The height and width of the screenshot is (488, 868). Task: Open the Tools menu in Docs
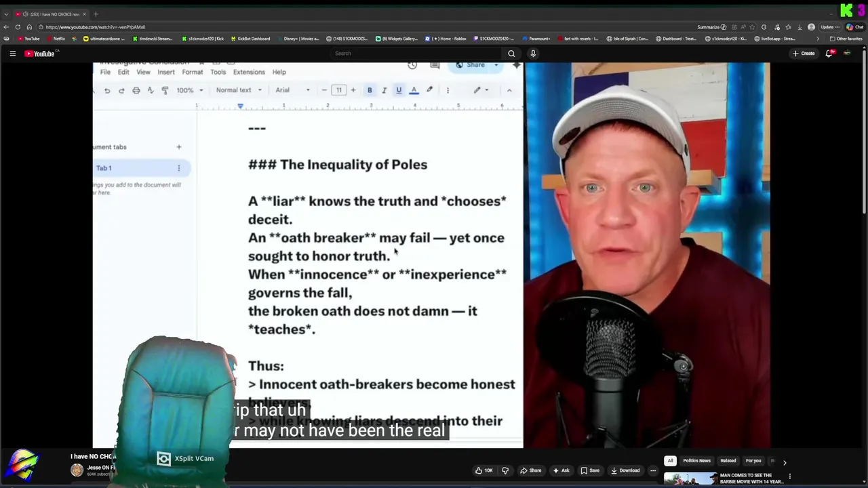218,72
